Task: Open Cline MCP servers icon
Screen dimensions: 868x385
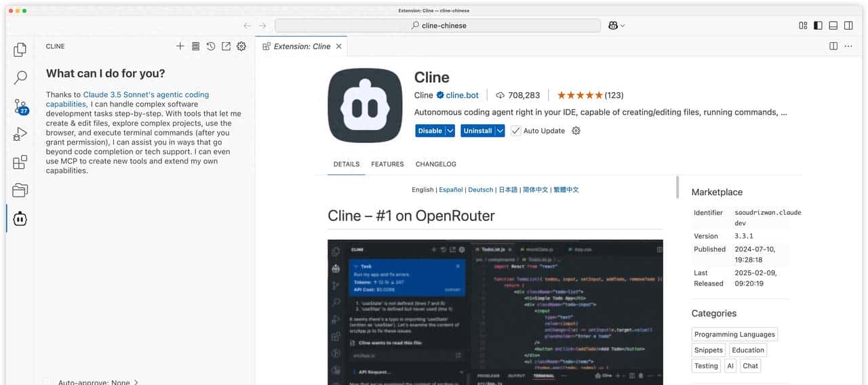Action: pos(195,46)
